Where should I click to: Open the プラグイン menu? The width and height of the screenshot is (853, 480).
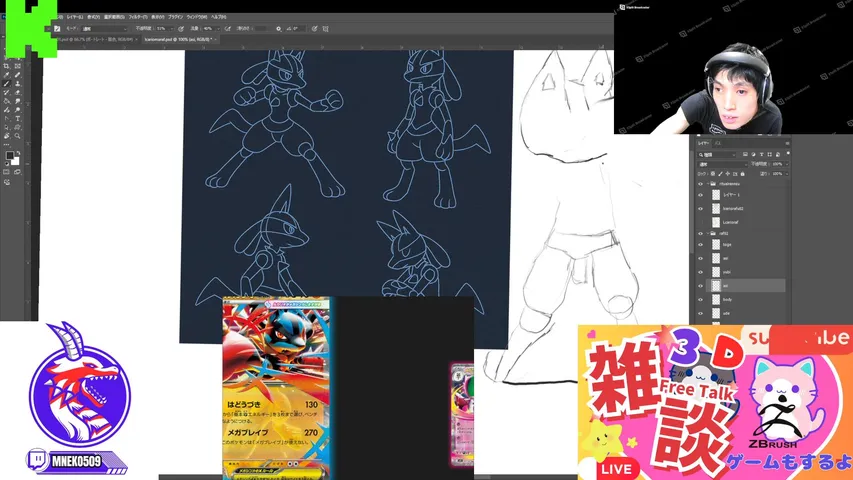[x=176, y=17]
